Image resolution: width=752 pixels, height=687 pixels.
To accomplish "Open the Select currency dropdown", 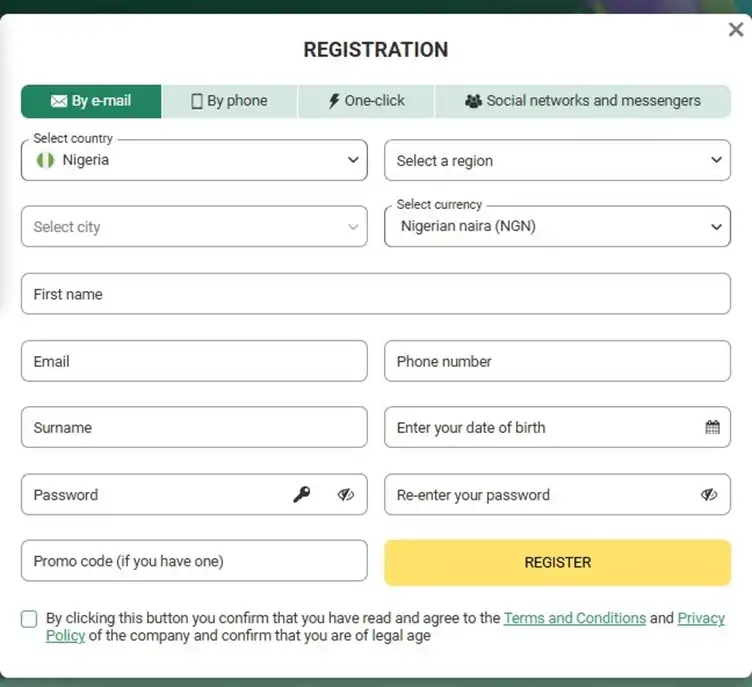I will click(557, 226).
